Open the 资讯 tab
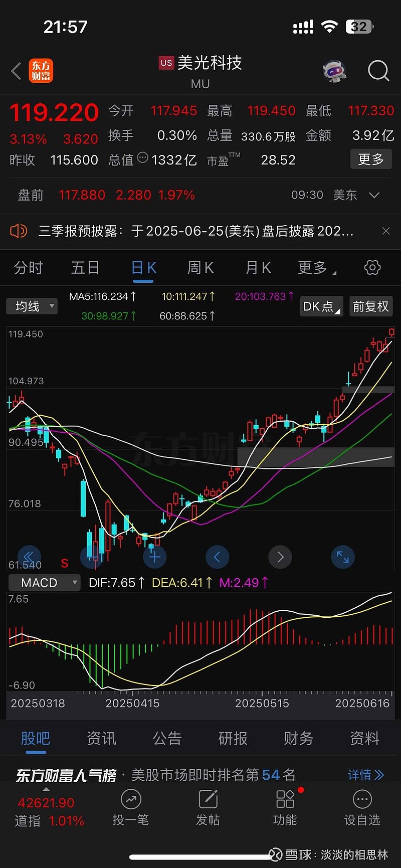This screenshot has width=401, height=868. 101,738
